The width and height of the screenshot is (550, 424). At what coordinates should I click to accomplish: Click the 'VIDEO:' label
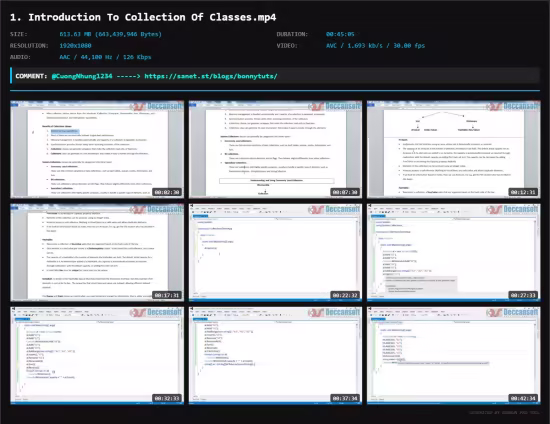point(287,46)
